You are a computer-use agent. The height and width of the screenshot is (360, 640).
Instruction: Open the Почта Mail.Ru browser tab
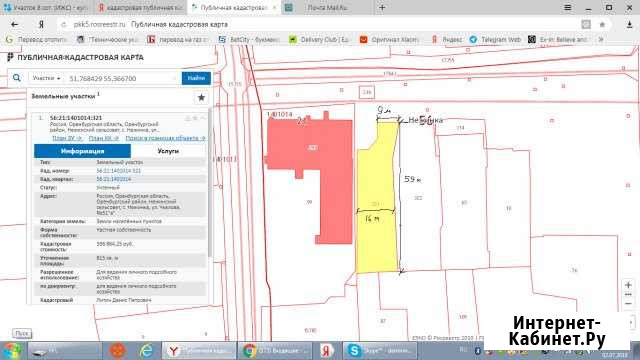tap(327, 7)
